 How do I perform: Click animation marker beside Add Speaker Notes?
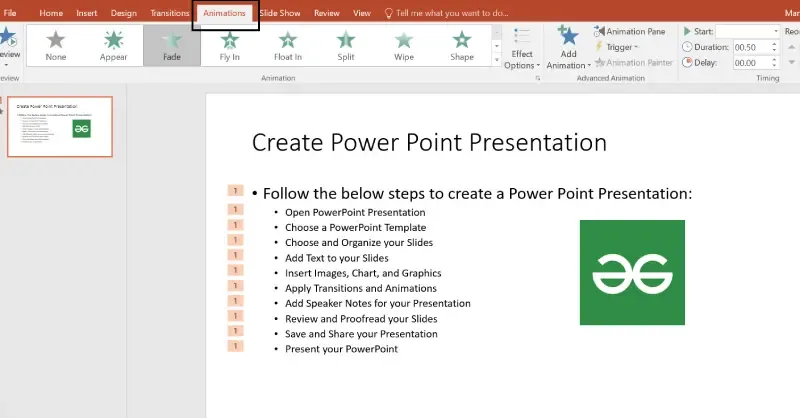(x=235, y=301)
